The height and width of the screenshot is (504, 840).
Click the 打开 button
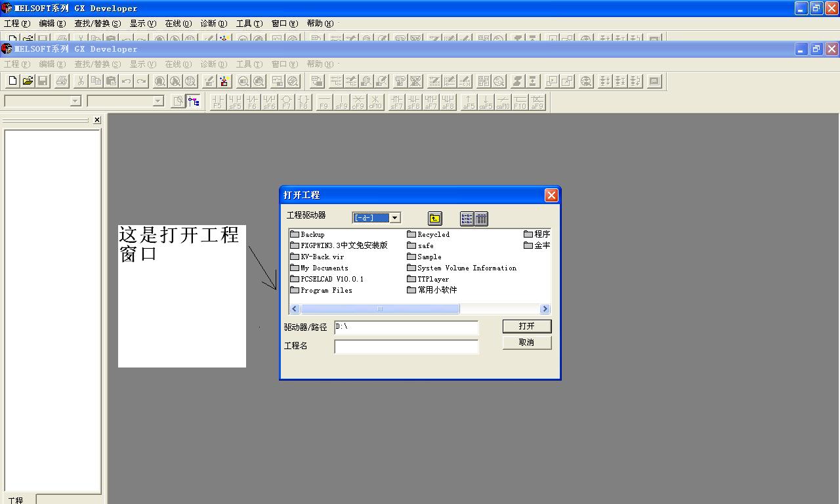click(526, 326)
